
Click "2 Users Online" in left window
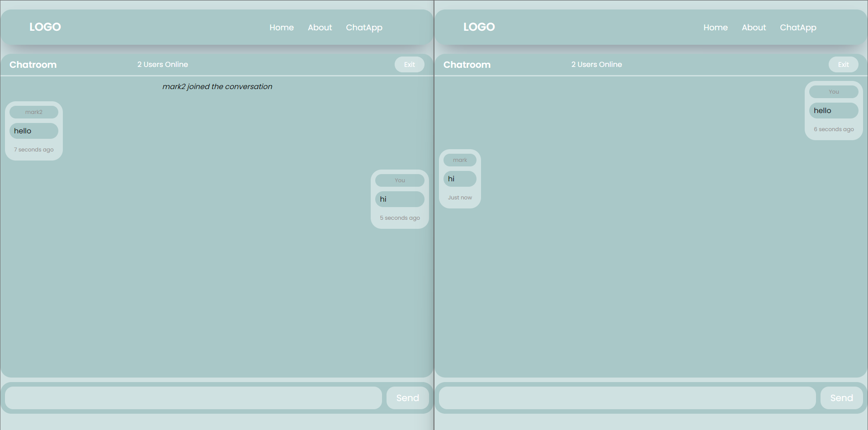tap(163, 65)
